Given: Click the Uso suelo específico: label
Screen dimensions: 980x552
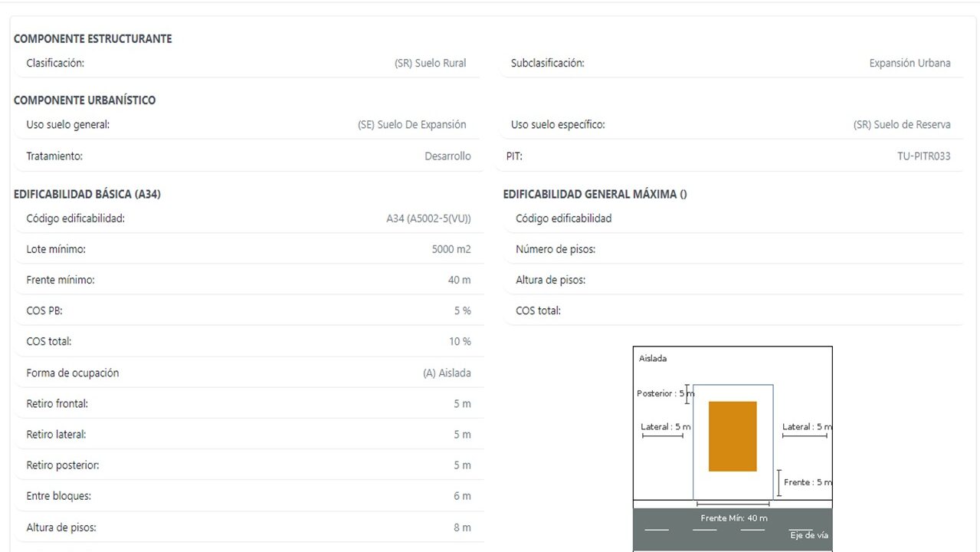Looking at the screenshot, I should point(558,125).
